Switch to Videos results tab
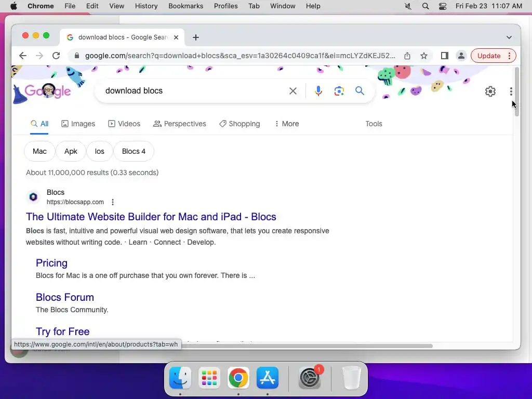Image resolution: width=532 pixels, height=399 pixels. [124, 124]
